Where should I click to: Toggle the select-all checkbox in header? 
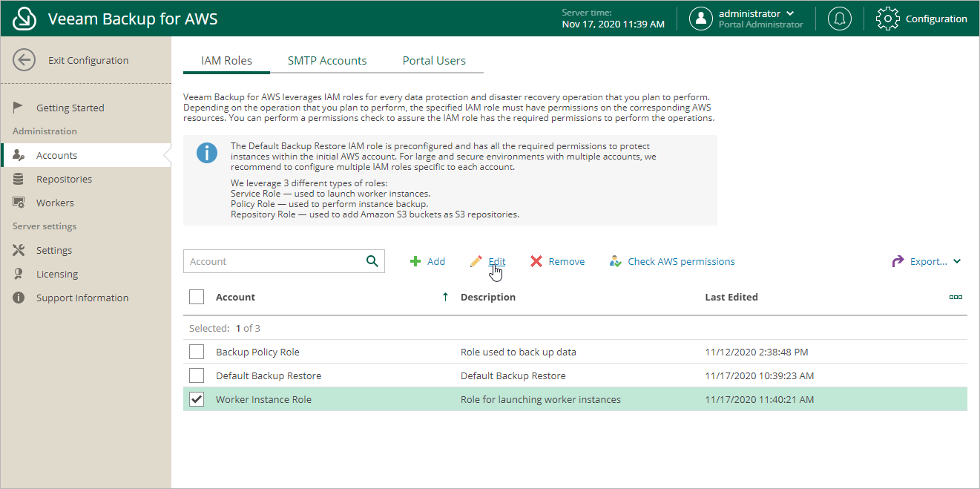[x=197, y=297]
